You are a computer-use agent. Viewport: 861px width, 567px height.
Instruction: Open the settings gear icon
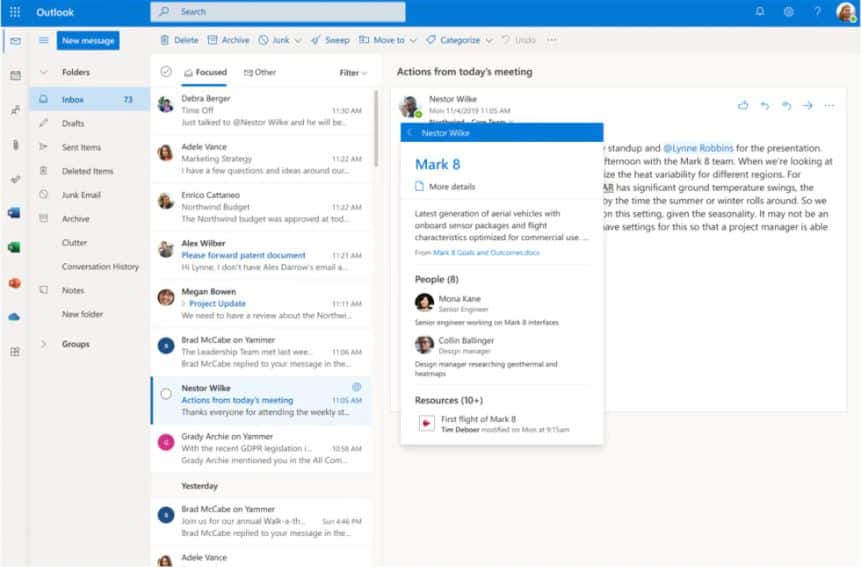(x=789, y=12)
